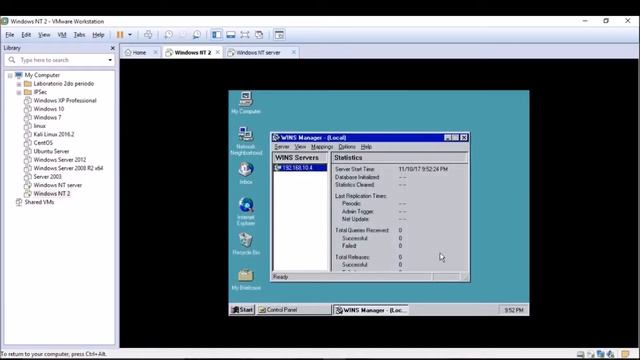Open the WINS Manager Help menu
This screenshot has width=640, height=360.
tap(366, 147)
